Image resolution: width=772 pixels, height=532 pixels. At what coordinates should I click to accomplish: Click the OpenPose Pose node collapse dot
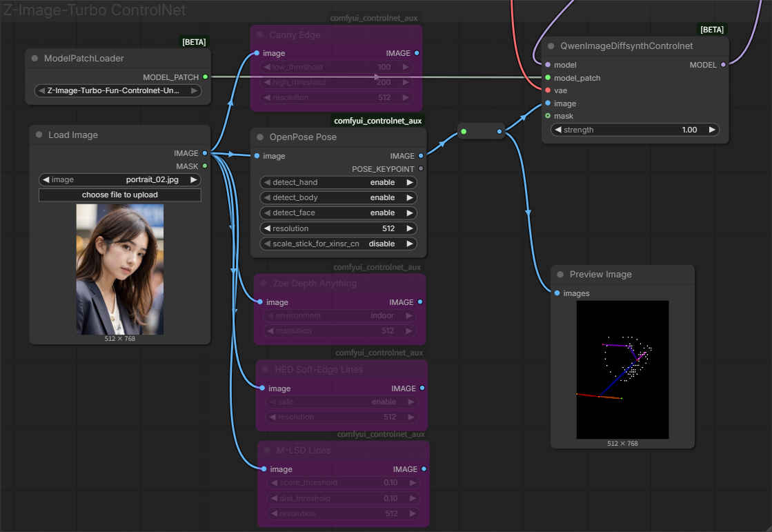tap(259, 137)
